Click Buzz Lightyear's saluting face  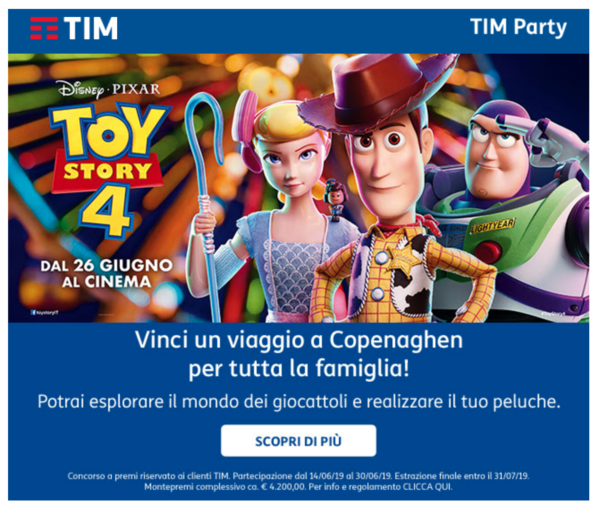pyautogui.click(x=497, y=155)
